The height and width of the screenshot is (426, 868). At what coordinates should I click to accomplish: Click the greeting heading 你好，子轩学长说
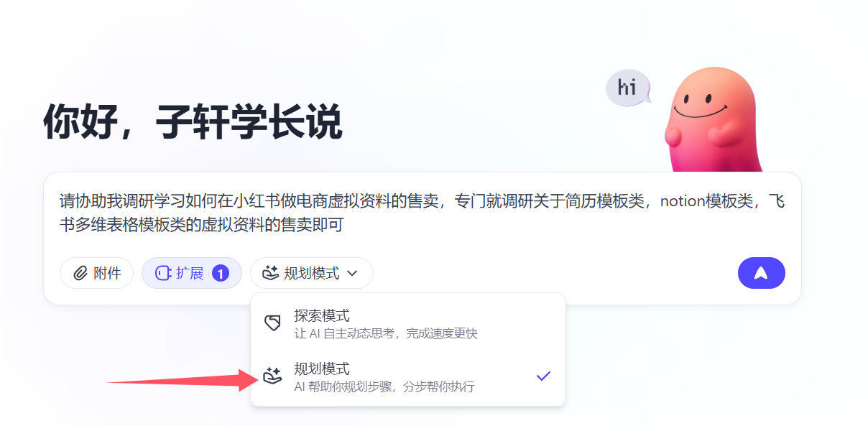[193, 122]
